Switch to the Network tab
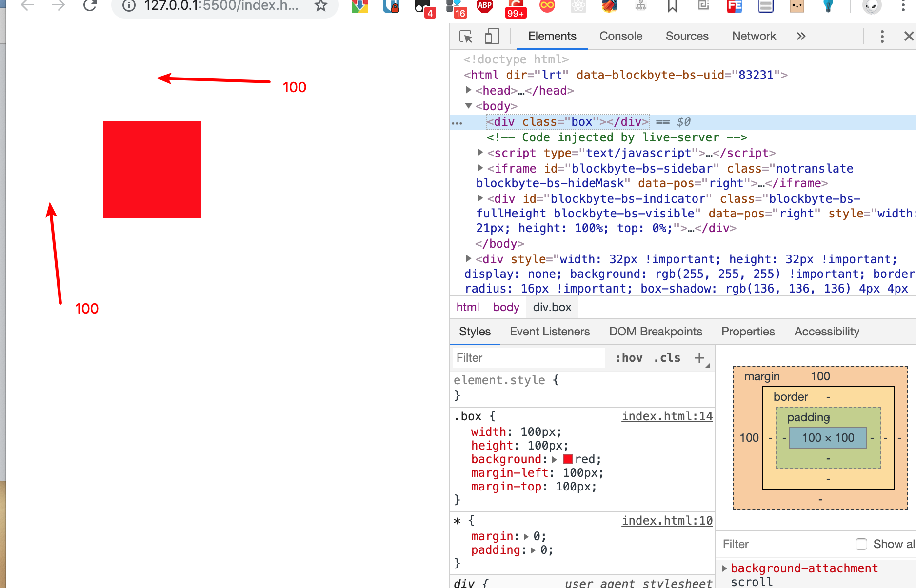The height and width of the screenshot is (588, 916). (x=754, y=36)
